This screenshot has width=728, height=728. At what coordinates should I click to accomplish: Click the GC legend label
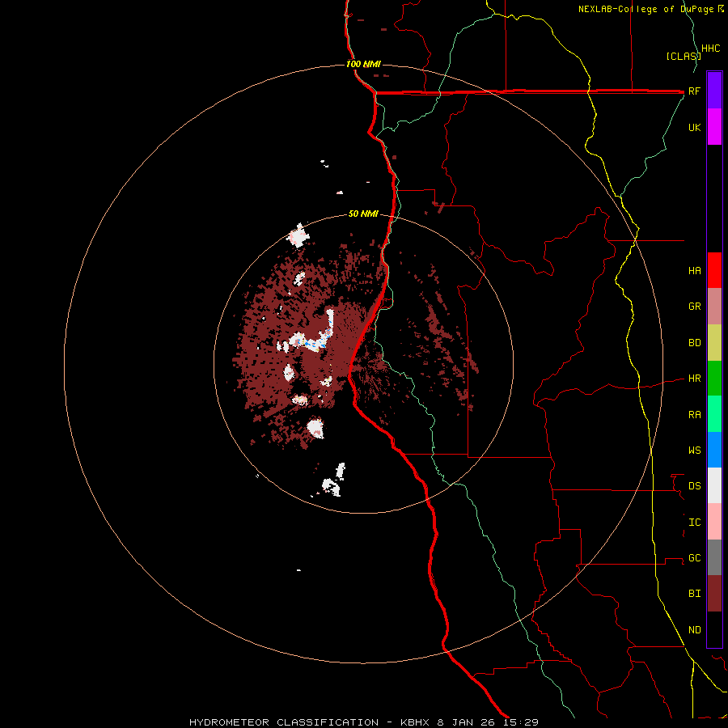pos(694,558)
